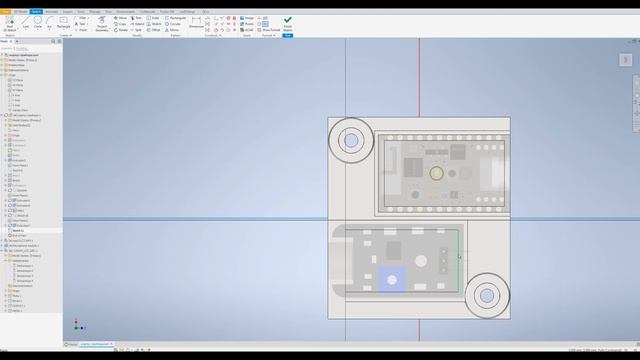Select End of Part marker
640x360 pixels.
tap(18, 236)
